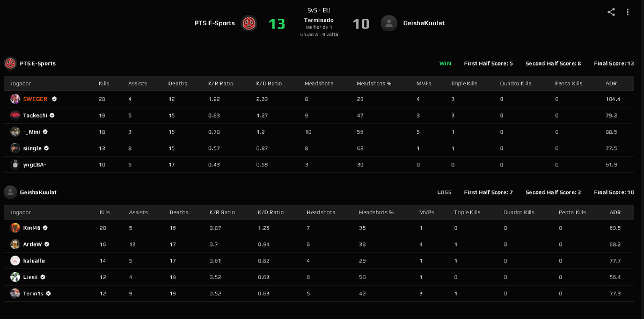The height and width of the screenshot is (319, 644).
Task: Click ArdeW player avatar
Action: [15, 244]
